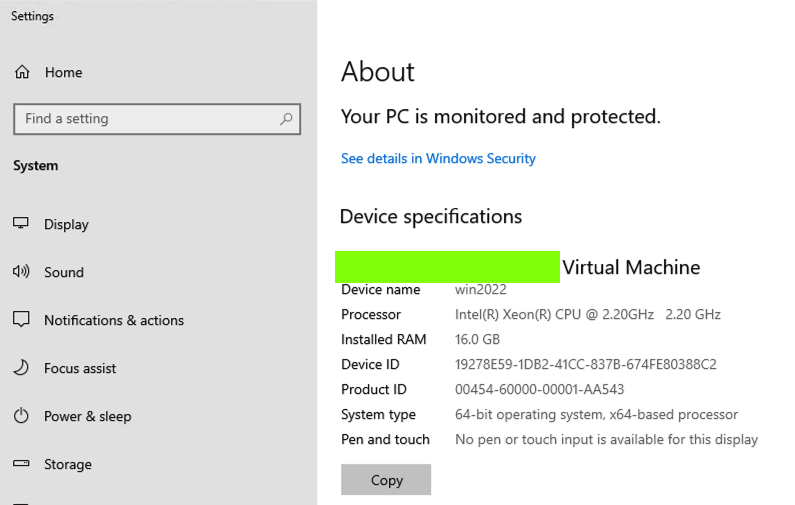The image size is (795, 505).
Task: Click the Focus assist moon icon
Action: click(x=21, y=368)
